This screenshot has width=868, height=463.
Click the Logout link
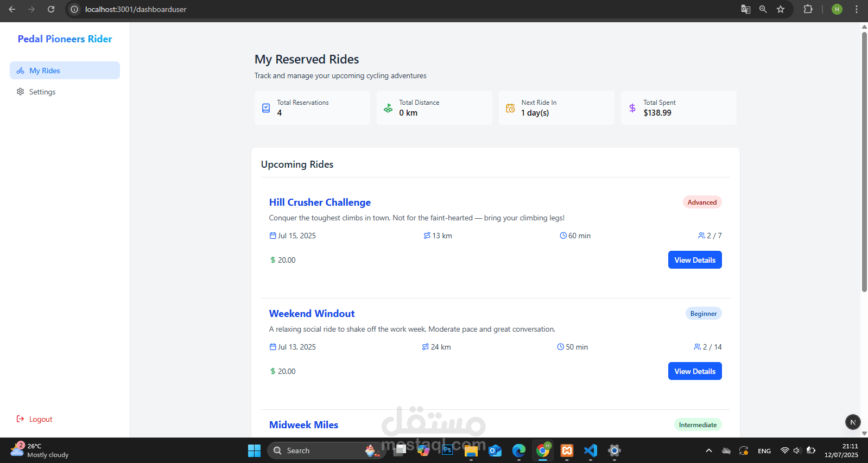point(41,419)
